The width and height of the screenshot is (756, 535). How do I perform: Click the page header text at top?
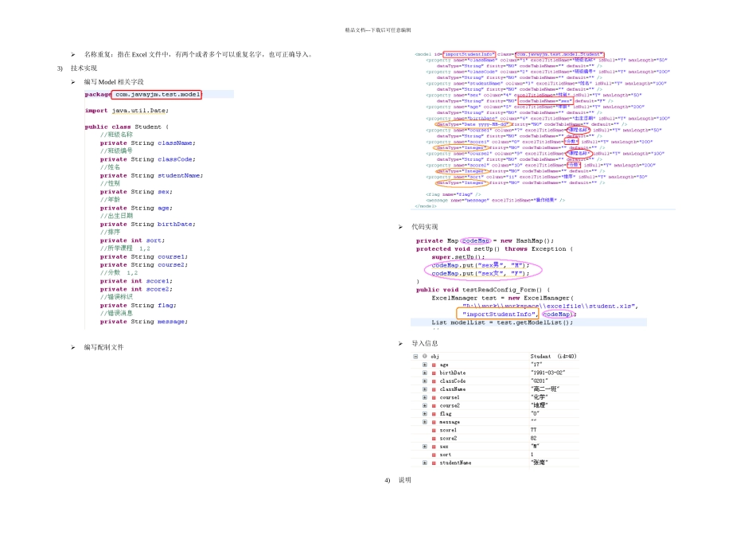(x=378, y=30)
